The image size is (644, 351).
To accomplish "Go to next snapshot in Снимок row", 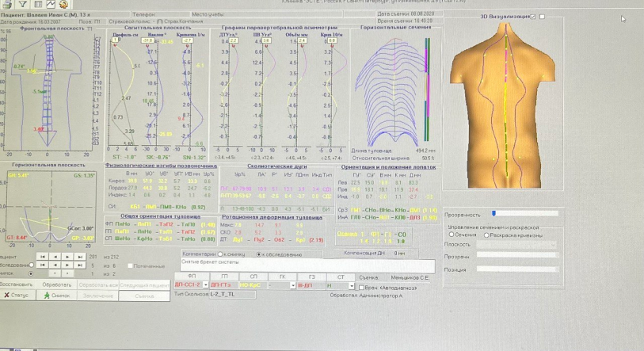I will [67, 273].
